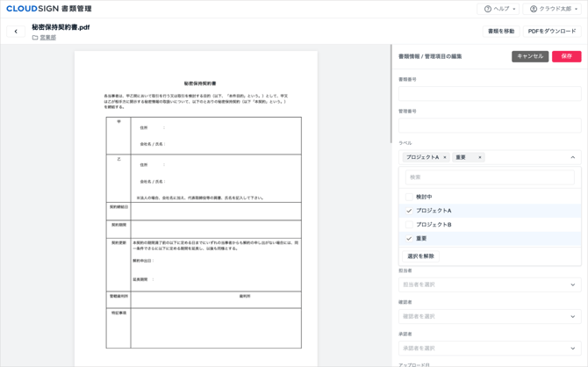Remove the 重要 label tag

480,158
